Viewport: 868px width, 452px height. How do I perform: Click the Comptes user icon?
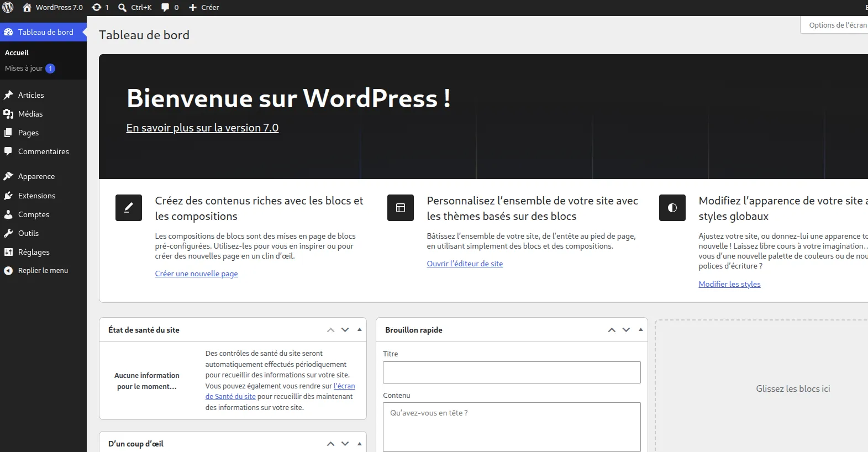coord(8,214)
